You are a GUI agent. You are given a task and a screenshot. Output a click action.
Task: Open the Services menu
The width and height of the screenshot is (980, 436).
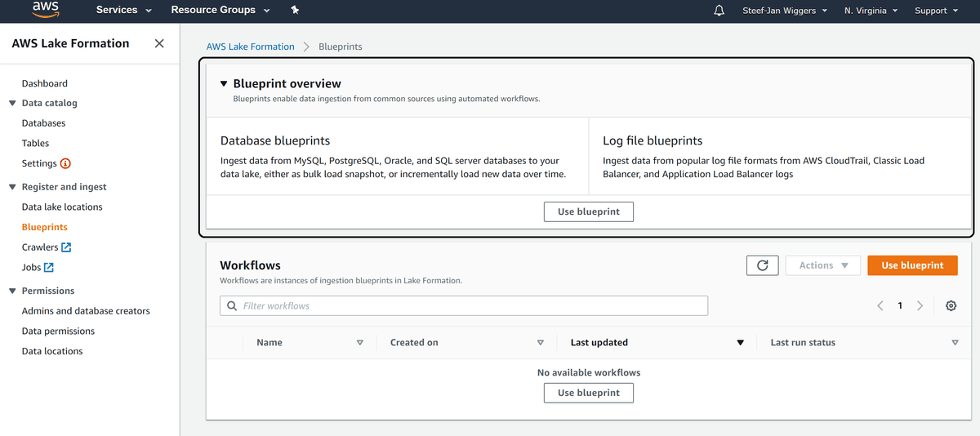tap(124, 11)
